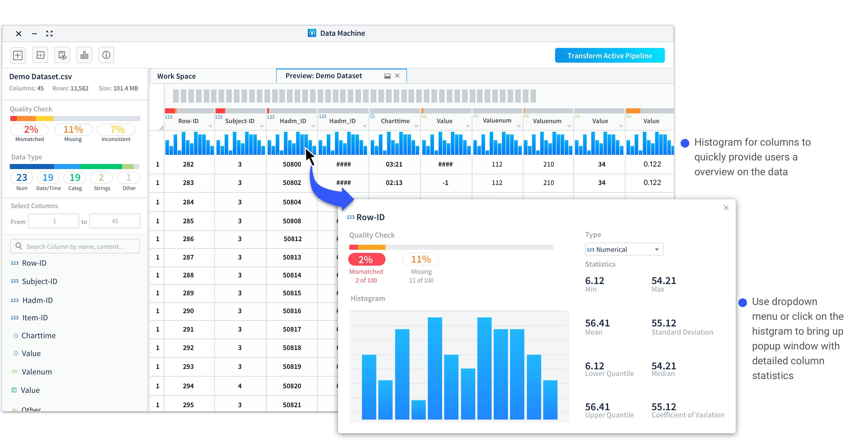This screenshot has height=447, width=868.
Task: Click the column overview strip above table headers
Action: (x=355, y=96)
